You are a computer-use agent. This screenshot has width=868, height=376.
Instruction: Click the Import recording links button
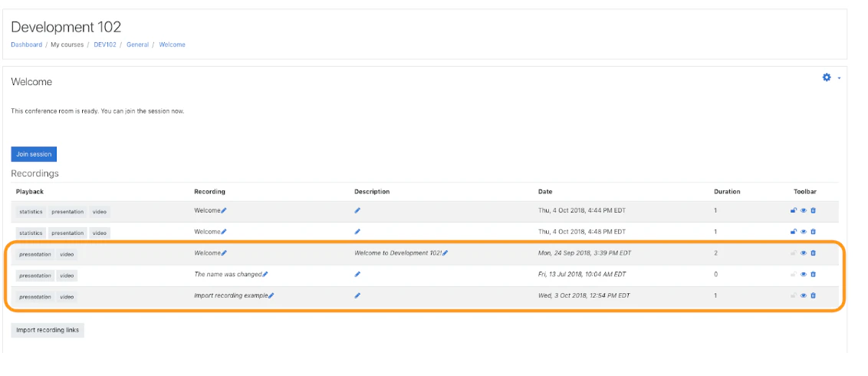point(48,330)
